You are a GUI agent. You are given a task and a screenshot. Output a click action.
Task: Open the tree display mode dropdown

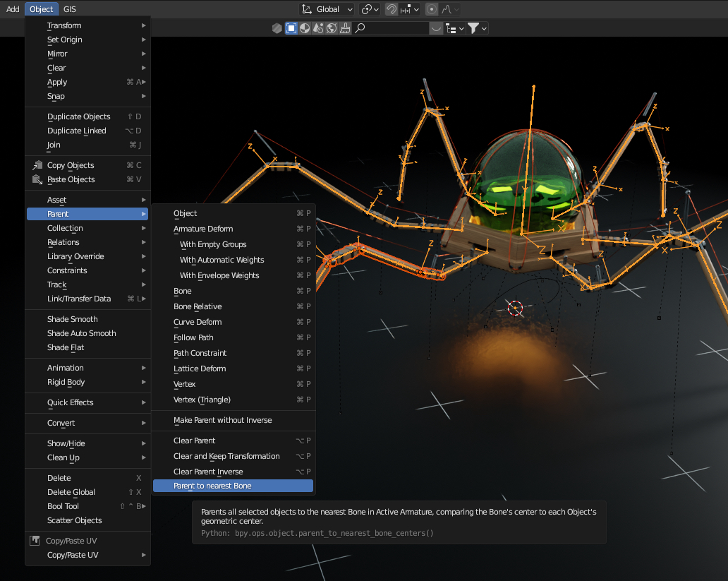click(454, 28)
